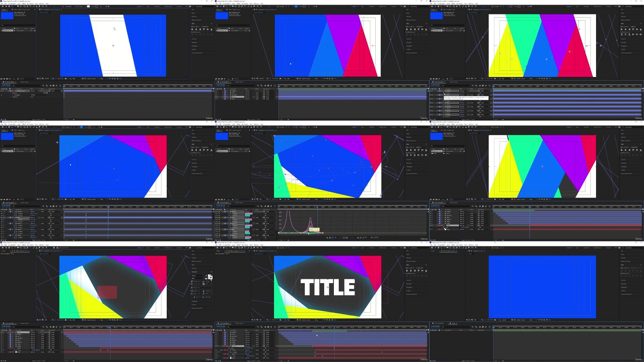Viewport: 644px width, 362px height.
Task: Select Learn workspace in white-stripe screenshot
Action: [x=148, y=6]
